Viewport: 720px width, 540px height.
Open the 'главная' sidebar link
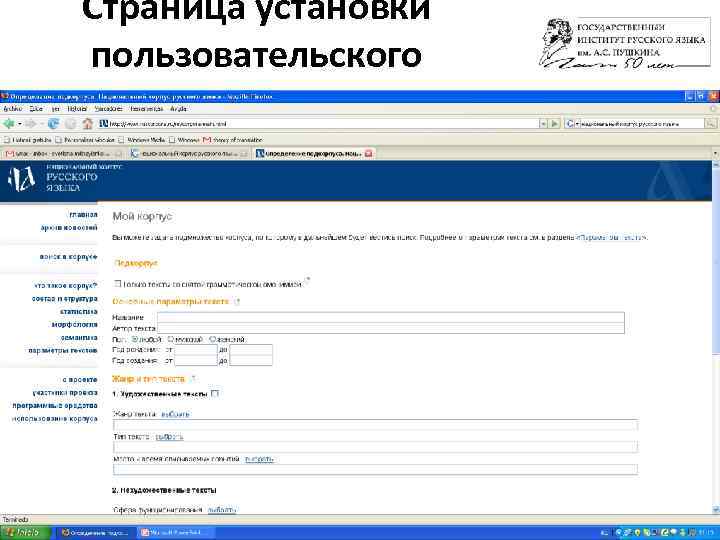pyautogui.click(x=83, y=214)
